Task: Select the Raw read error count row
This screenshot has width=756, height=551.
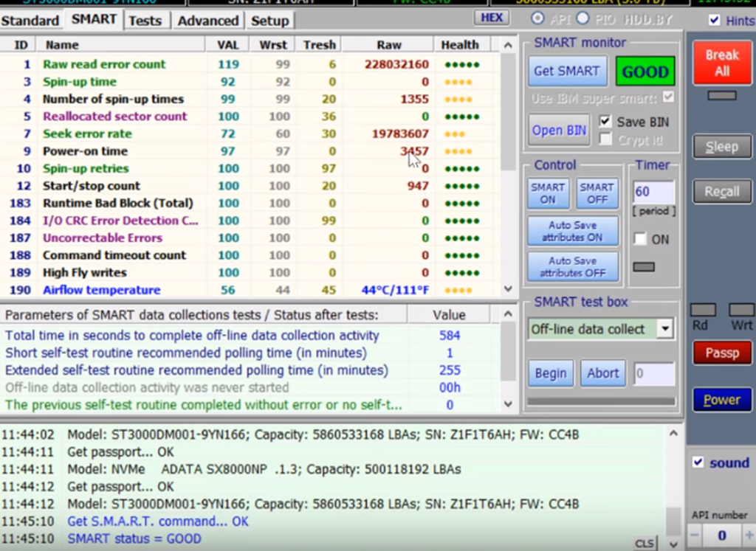Action: click(x=250, y=64)
